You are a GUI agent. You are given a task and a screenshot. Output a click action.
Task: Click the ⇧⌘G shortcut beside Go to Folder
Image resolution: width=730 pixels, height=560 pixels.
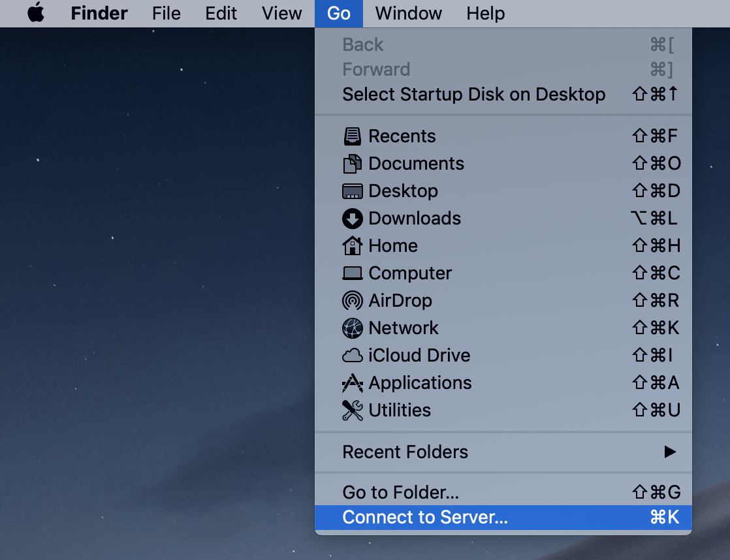click(656, 492)
